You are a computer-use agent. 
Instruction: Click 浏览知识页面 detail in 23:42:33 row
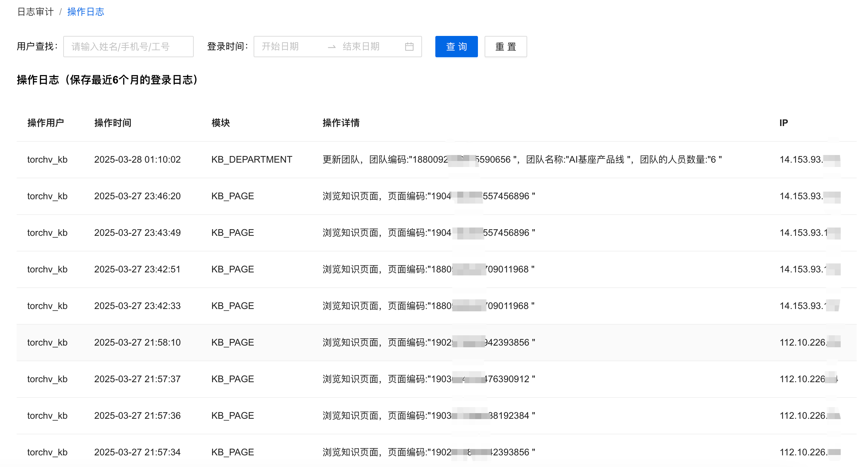point(429,306)
